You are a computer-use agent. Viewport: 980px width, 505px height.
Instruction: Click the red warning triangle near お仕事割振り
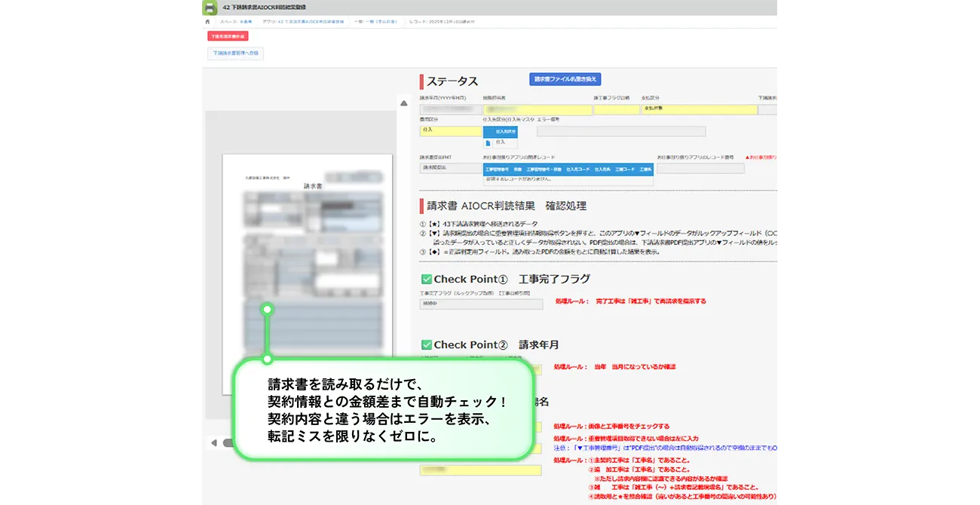pos(748,156)
